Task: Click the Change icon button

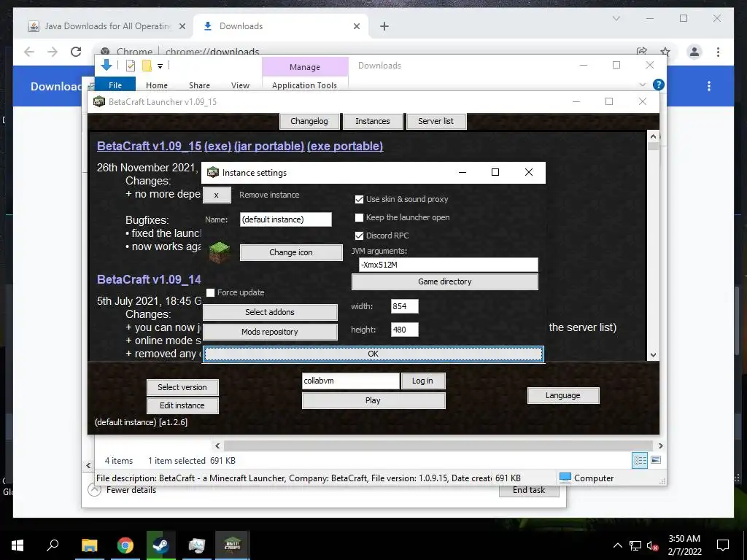Action: click(x=291, y=252)
